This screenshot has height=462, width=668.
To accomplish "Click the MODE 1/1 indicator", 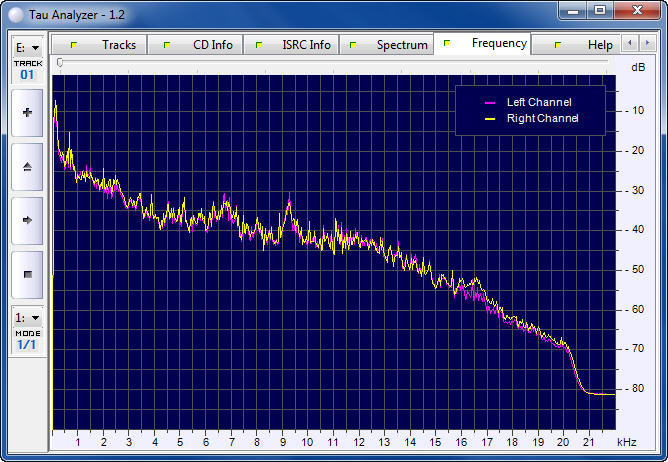I will click(x=27, y=340).
